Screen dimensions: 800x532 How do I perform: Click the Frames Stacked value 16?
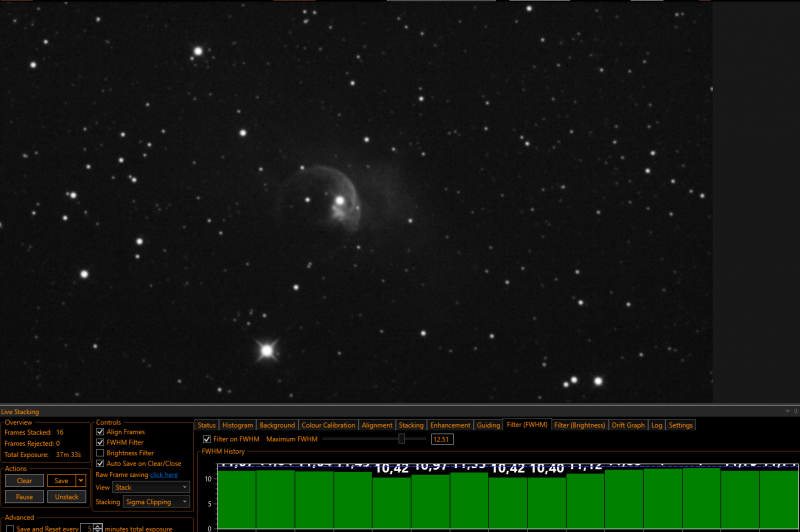pyautogui.click(x=60, y=433)
